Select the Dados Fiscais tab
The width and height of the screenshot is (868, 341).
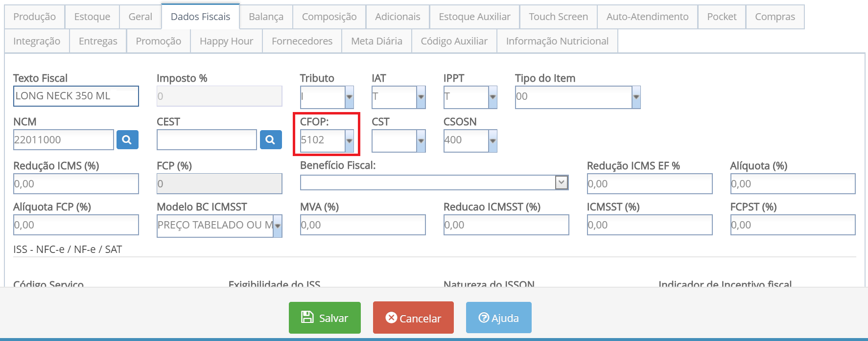[200, 17]
